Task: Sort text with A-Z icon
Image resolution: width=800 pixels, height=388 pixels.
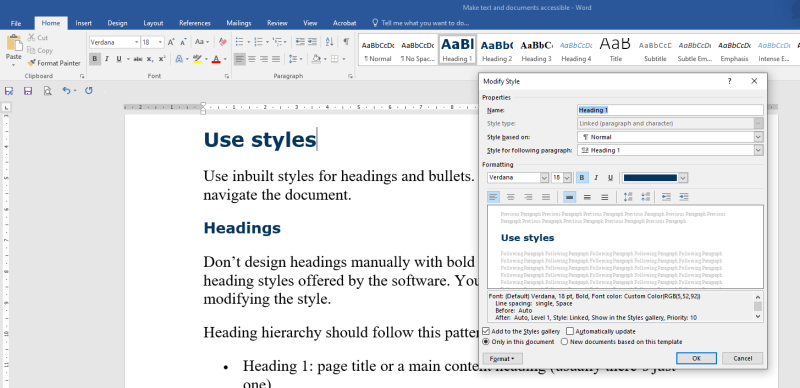Action: 330,42
